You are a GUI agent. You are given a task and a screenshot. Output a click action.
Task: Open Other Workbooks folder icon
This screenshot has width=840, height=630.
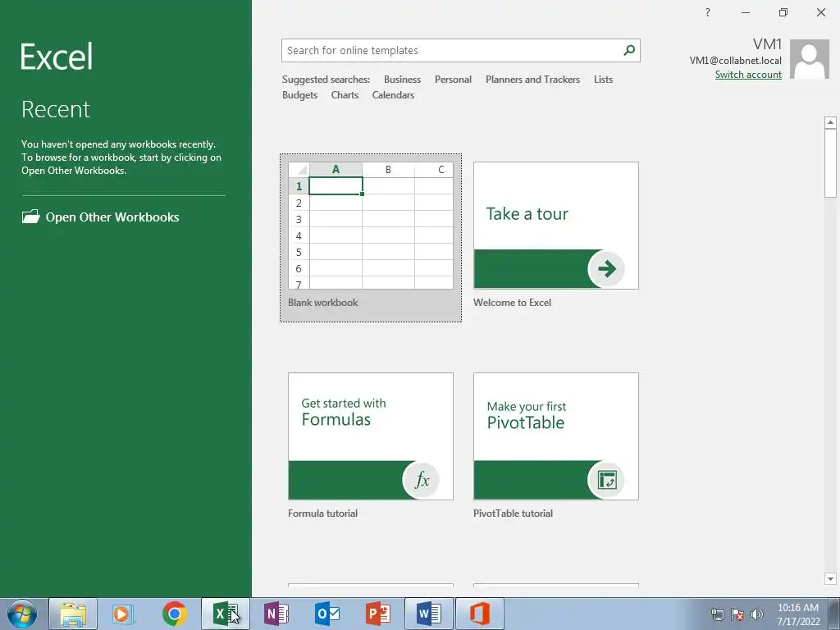tap(30, 217)
